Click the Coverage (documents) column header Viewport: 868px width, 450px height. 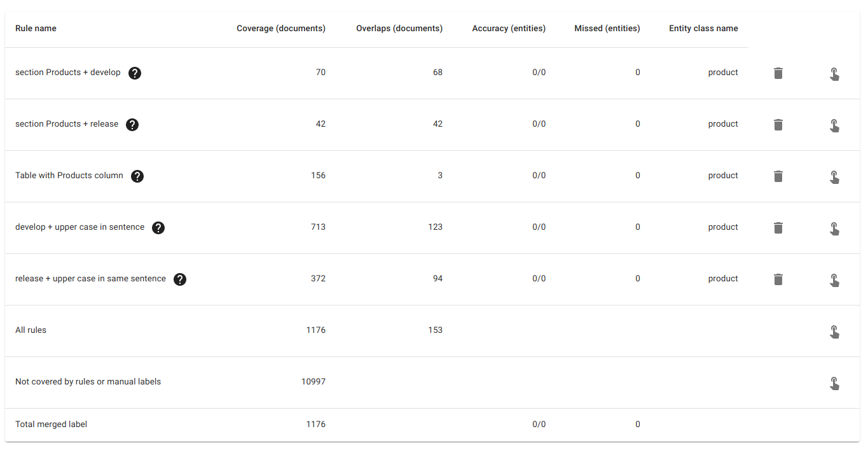pos(280,29)
